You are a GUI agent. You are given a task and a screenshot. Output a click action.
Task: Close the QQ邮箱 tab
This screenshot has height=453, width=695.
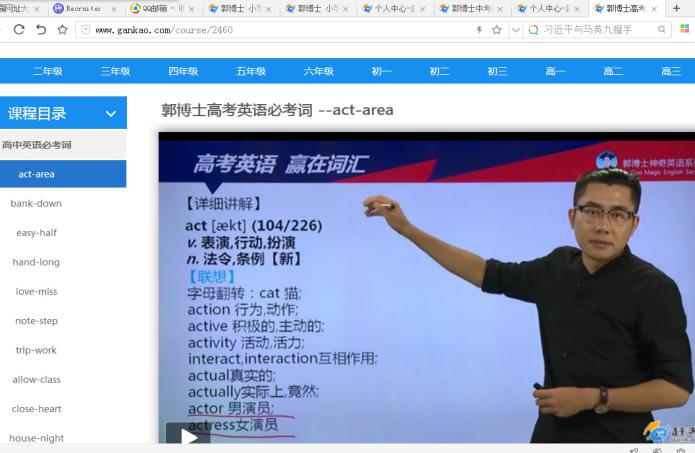coord(191,9)
